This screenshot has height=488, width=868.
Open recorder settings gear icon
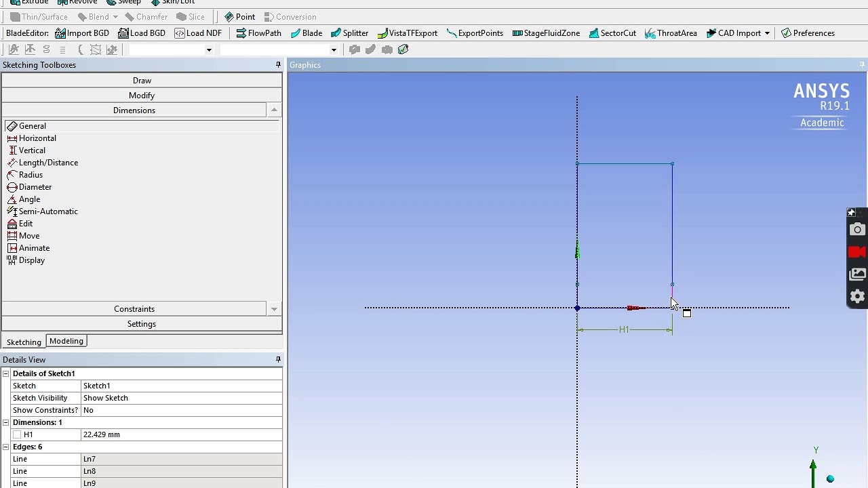pyautogui.click(x=857, y=296)
